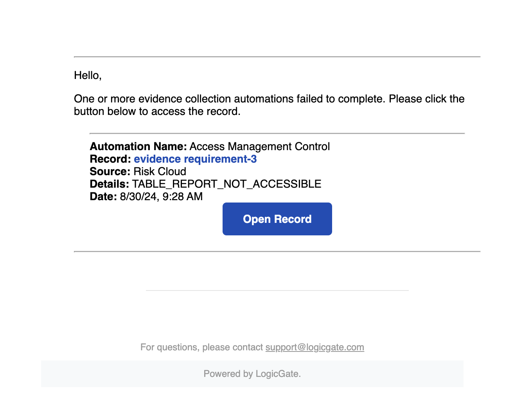Click the divider above the automation details
The image size is (532, 398).
pos(277,133)
